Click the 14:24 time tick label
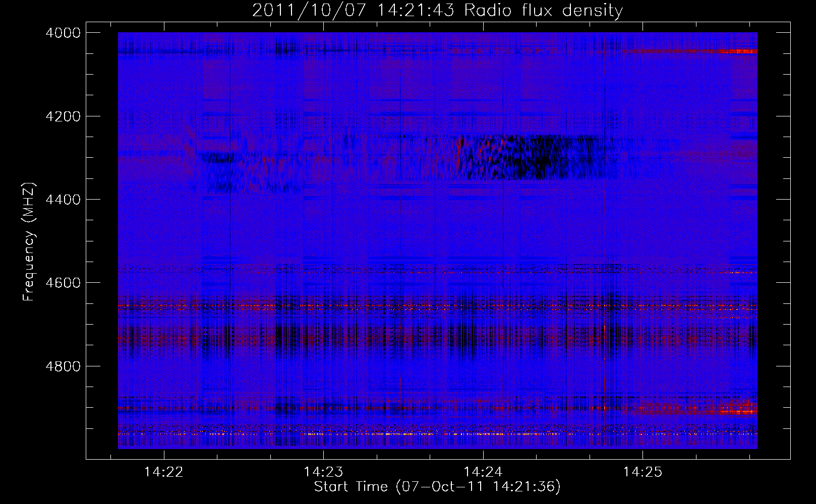This screenshot has height=504, width=816. [483, 472]
